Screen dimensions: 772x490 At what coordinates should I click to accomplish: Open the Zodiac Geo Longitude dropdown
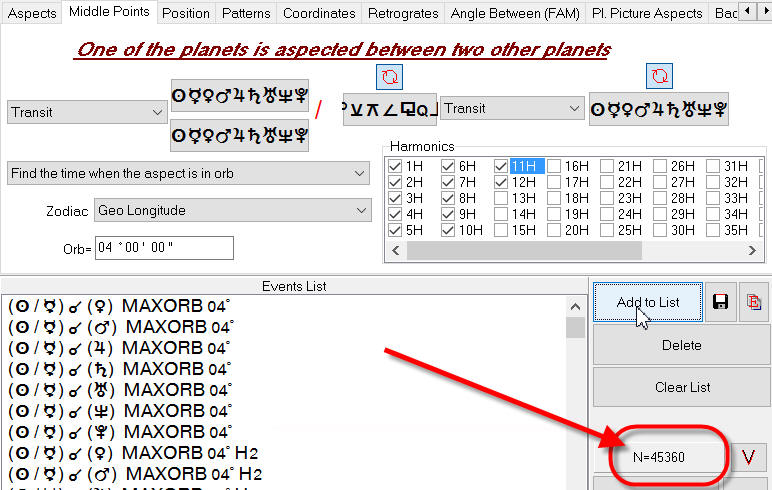[x=232, y=211]
